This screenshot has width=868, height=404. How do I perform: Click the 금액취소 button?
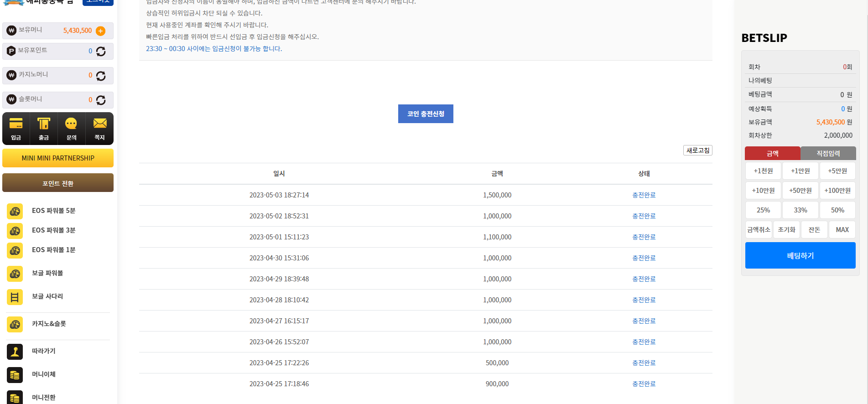759,230
